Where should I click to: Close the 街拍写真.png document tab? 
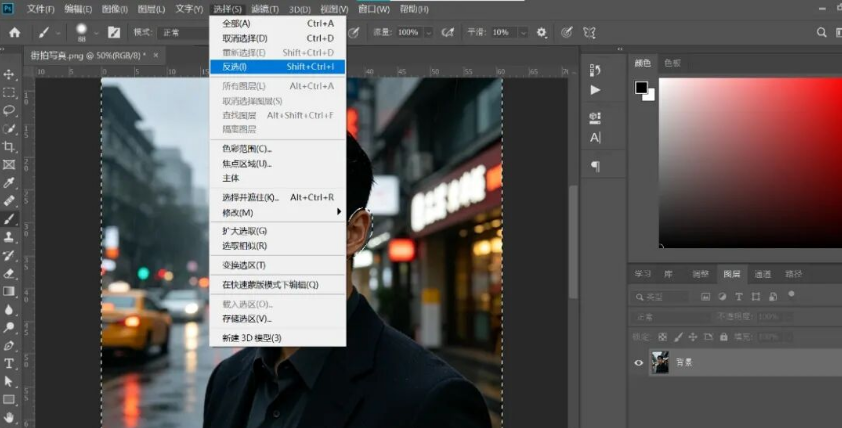coord(156,55)
